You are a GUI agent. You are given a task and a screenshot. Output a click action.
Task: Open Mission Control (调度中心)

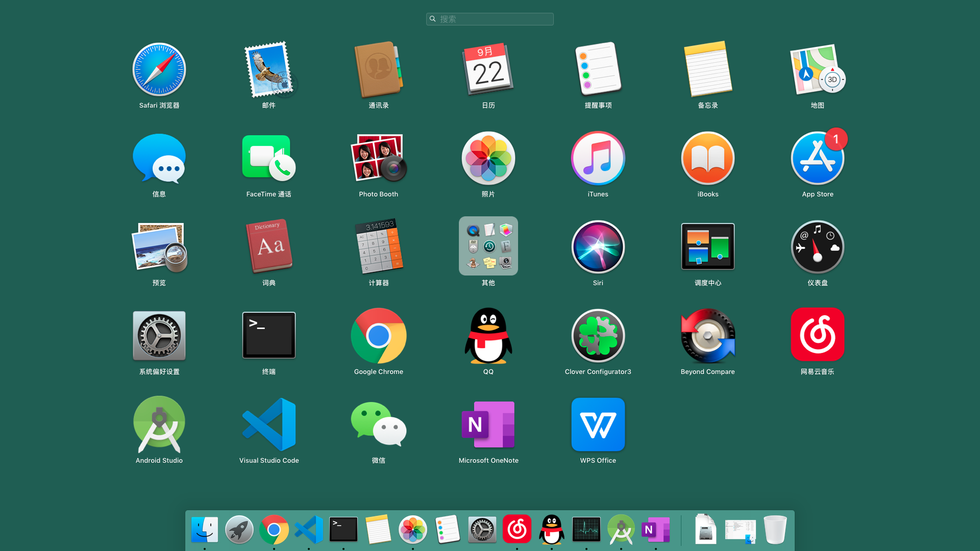pyautogui.click(x=708, y=247)
